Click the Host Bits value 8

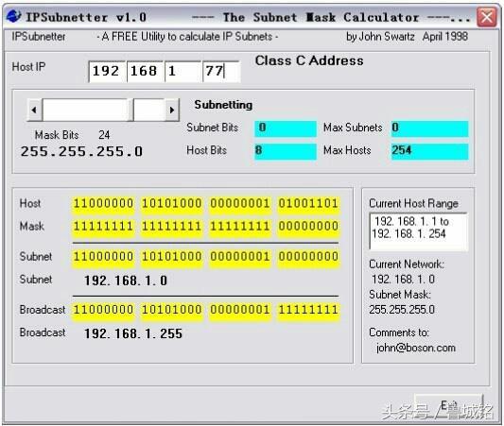tap(286, 151)
